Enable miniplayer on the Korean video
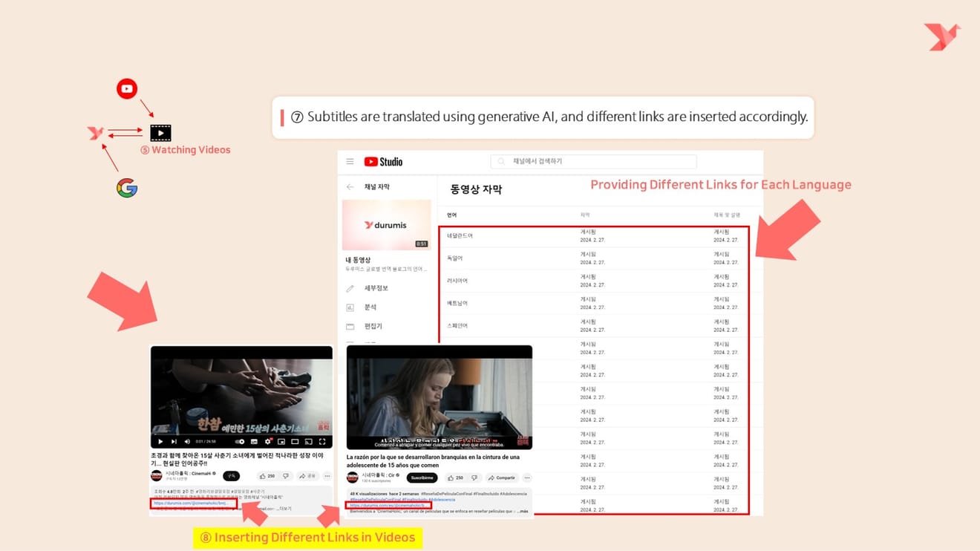Image resolution: width=980 pixels, height=551 pixels. click(281, 442)
